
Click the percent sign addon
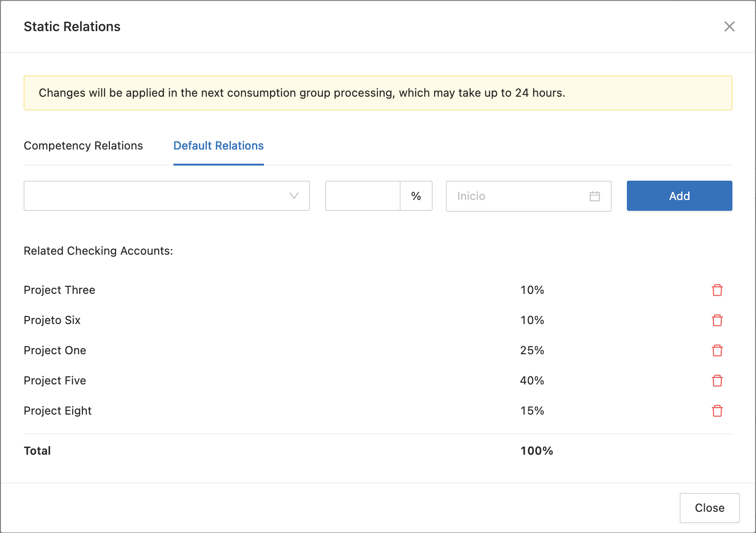pos(416,196)
